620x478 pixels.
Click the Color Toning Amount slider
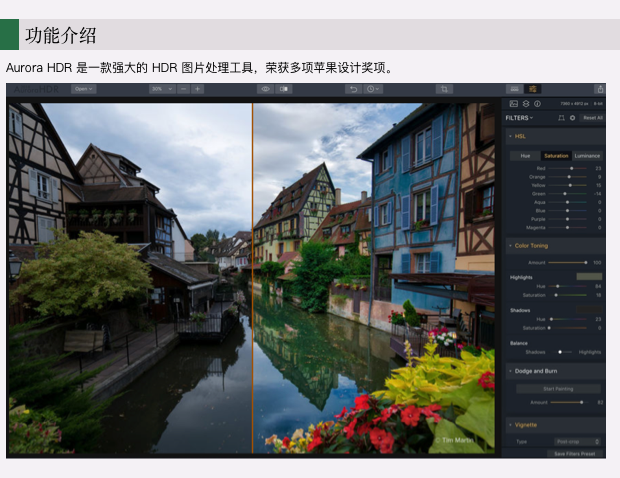coord(567,263)
